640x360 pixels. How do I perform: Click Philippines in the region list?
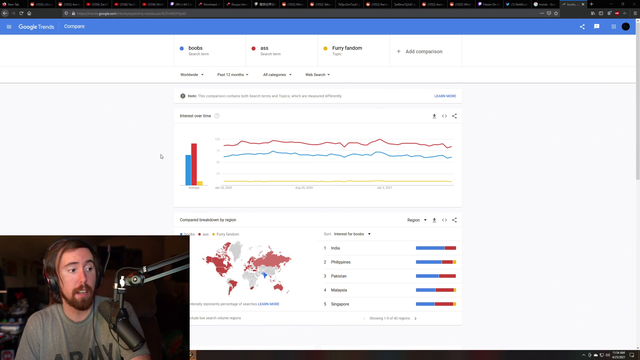[341, 262]
